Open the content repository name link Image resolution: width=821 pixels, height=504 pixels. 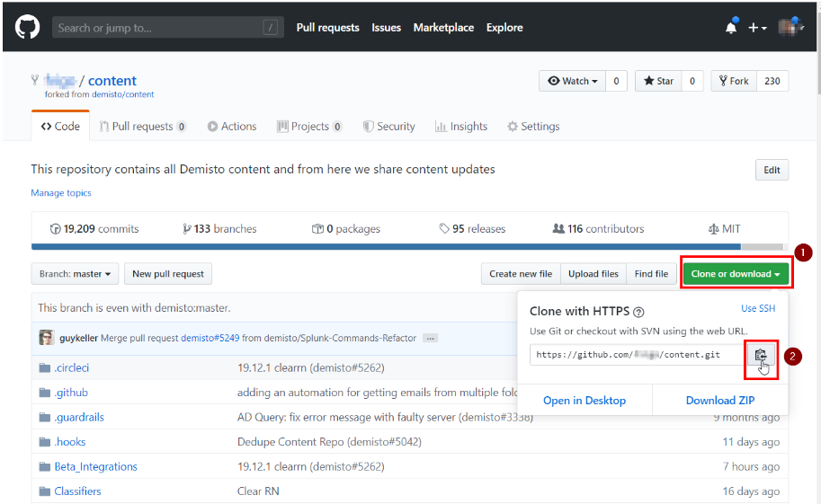point(112,81)
